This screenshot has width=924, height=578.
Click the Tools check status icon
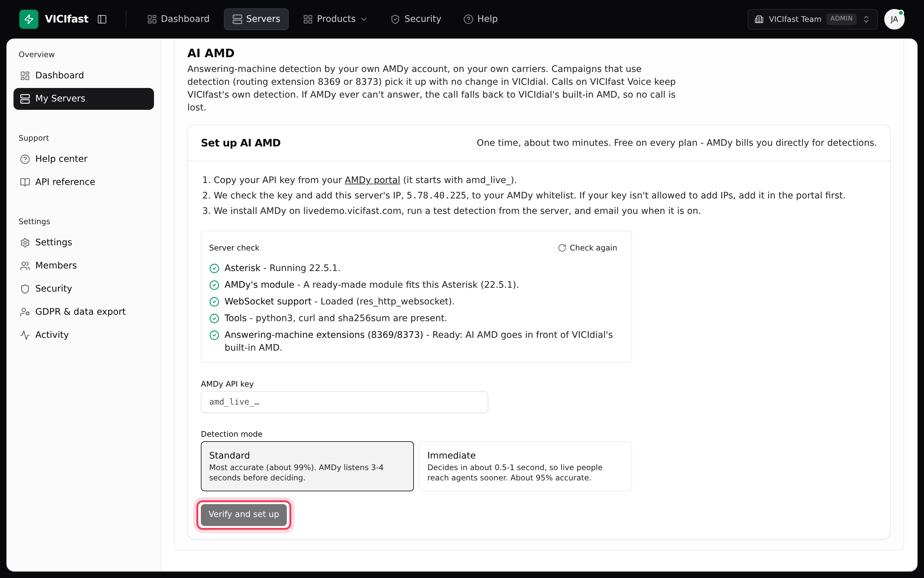pyautogui.click(x=214, y=319)
